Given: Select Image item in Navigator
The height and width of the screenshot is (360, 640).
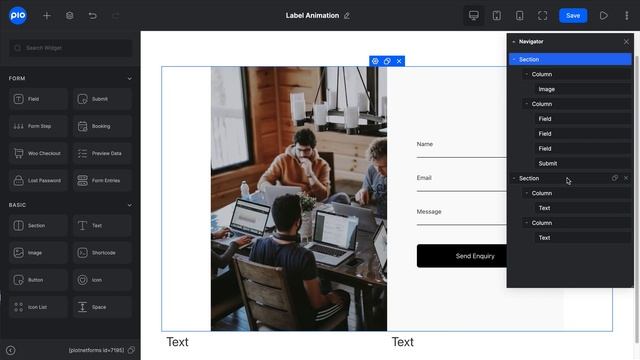Looking at the screenshot, I should (583, 89).
